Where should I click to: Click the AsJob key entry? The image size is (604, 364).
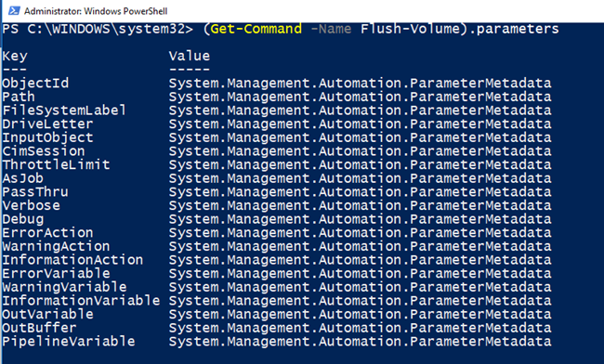pyautogui.click(x=22, y=178)
